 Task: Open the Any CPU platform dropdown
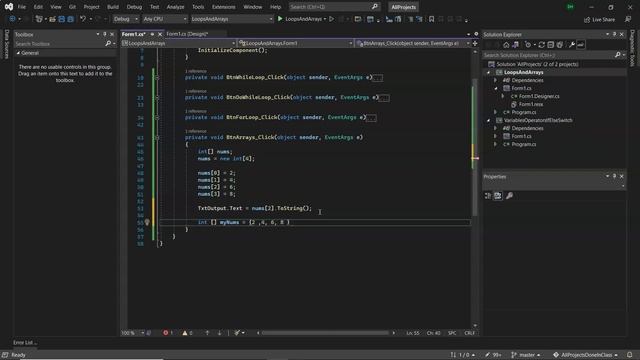(165, 19)
